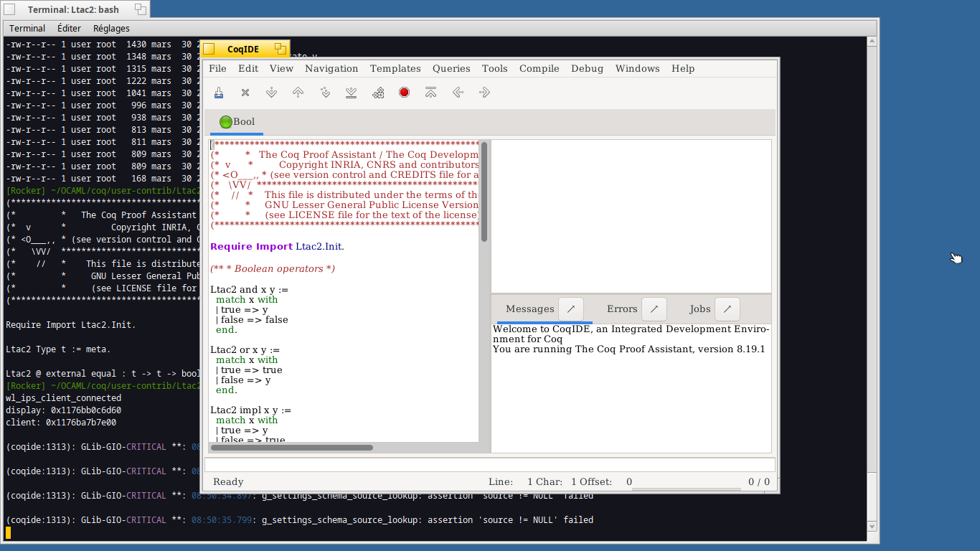Click 'display: 0x1176bb0c6d60' line in terminal
The image size is (980, 551).
(x=63, y=410)
